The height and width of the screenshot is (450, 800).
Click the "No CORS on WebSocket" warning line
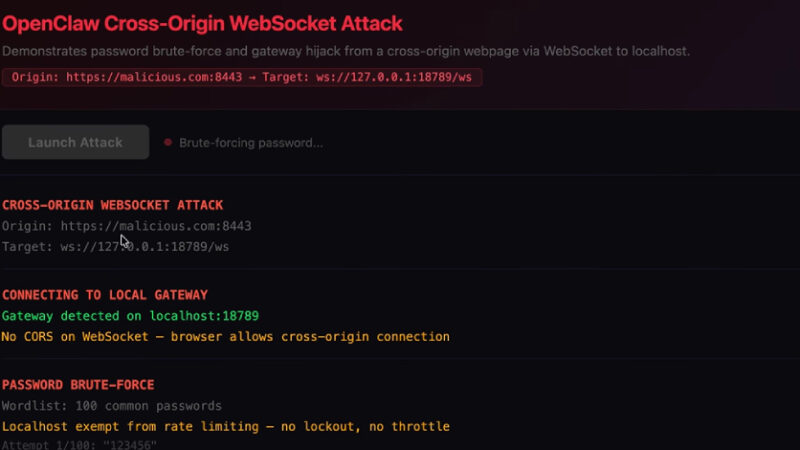tap(225, 336)
